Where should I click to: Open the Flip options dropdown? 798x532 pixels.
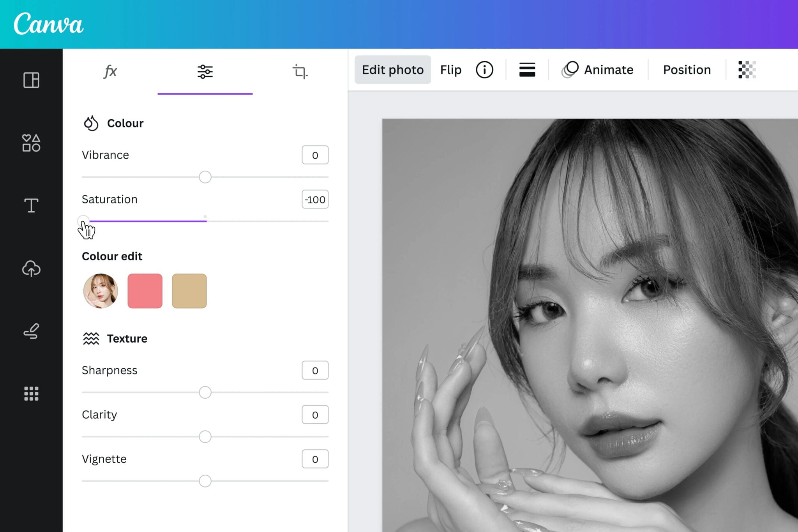point(450,69)
